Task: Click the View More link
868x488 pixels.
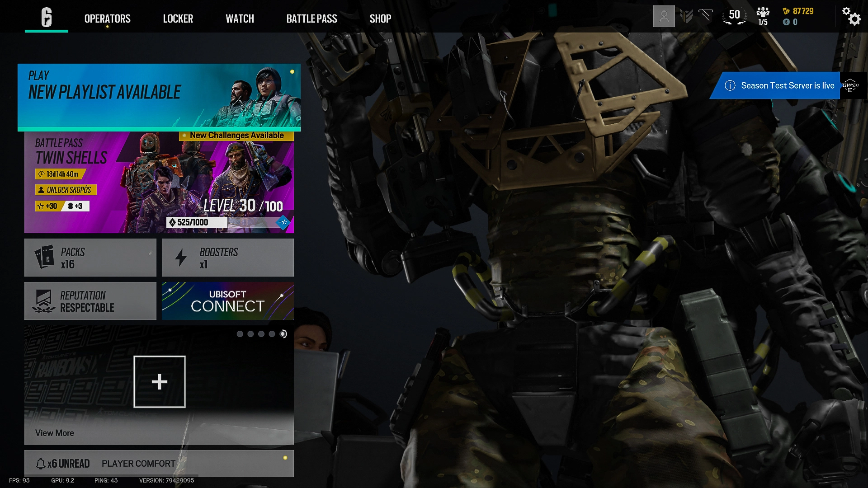Action: tap(55, 433)
